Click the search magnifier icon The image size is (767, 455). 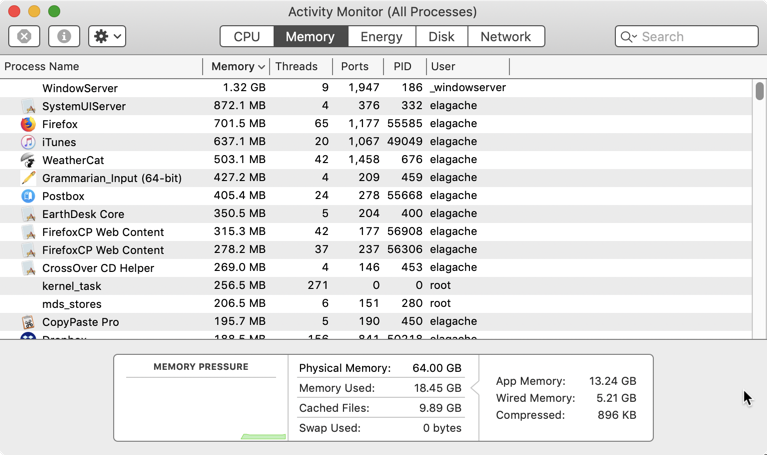[x=628, y=37]
